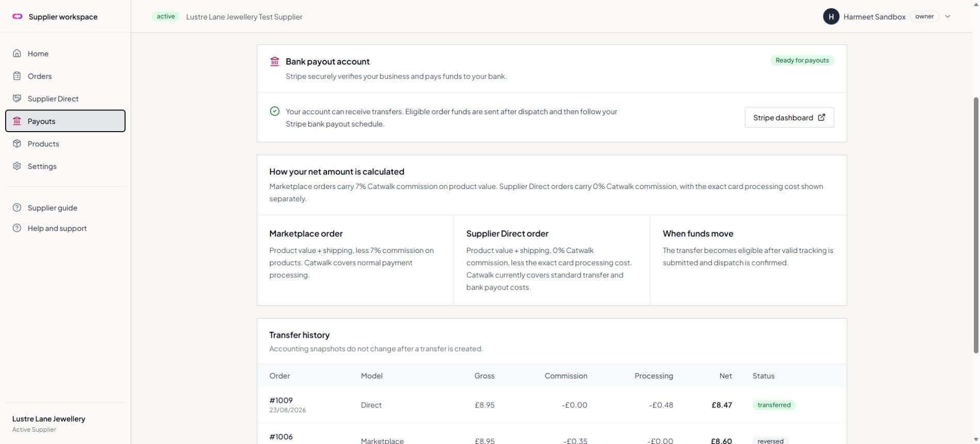
Task: Click the Payouts bank icon in sidebar
Action: click(17, 121)
